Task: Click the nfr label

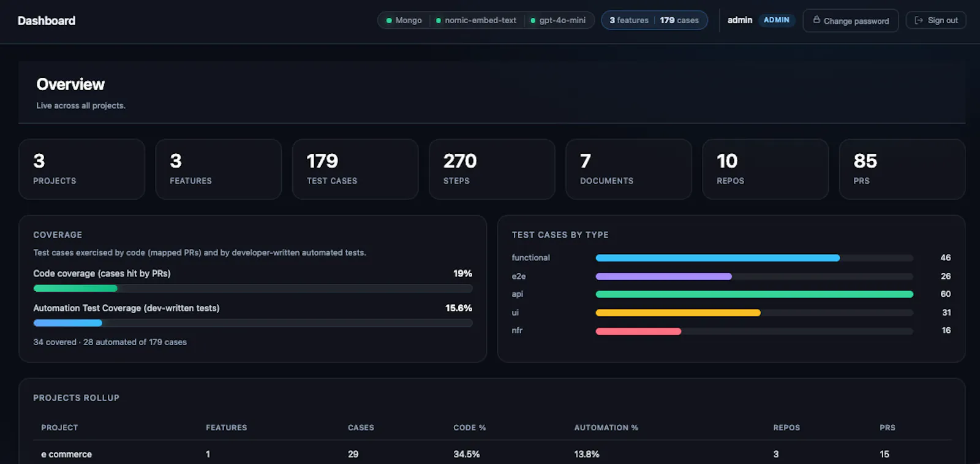Action: (x=517, y=330)
